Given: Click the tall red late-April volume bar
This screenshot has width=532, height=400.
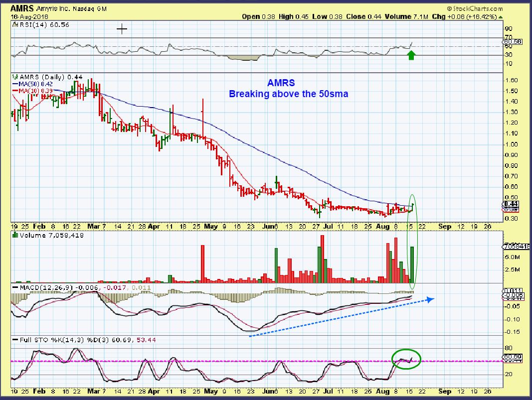Looking at the screenshot, I should pos(203,264).
